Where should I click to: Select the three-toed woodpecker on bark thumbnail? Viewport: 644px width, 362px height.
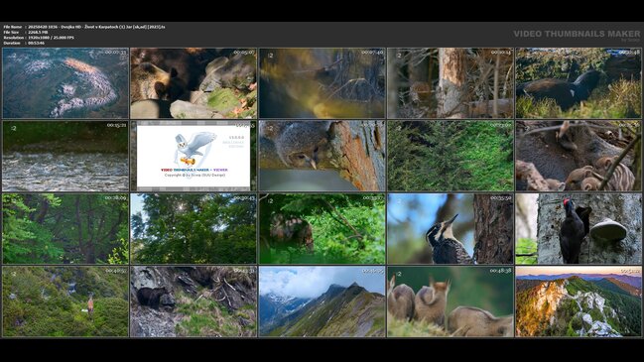pos(451,229)
